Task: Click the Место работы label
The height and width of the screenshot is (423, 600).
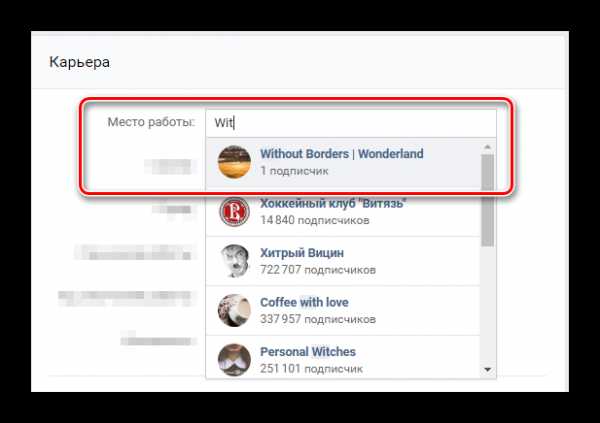Action: click(x=151, y=122)
